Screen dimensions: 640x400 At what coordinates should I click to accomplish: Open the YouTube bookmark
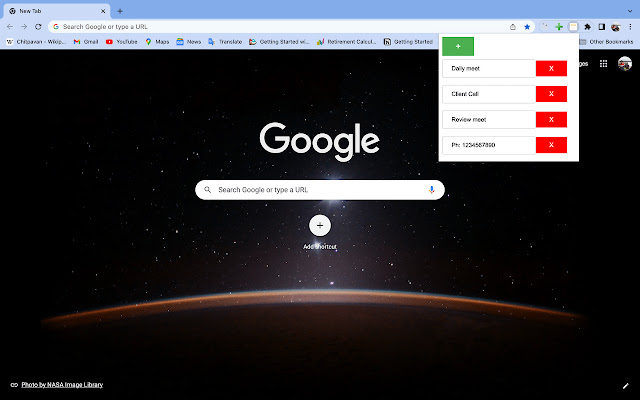tap(121, 42)
